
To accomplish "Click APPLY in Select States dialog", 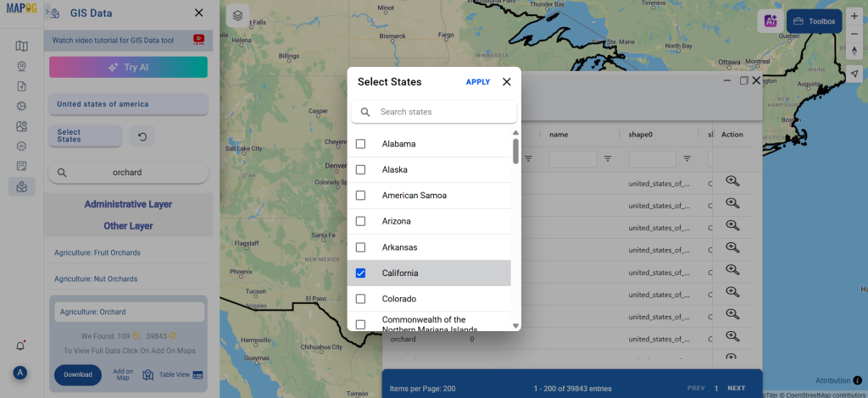I will [477, 82].
